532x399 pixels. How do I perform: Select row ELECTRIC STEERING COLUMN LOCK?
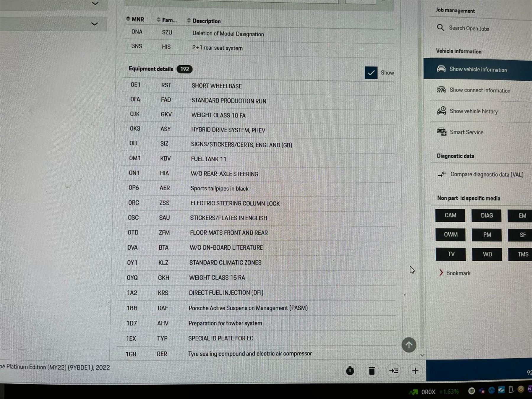(257, 203)
